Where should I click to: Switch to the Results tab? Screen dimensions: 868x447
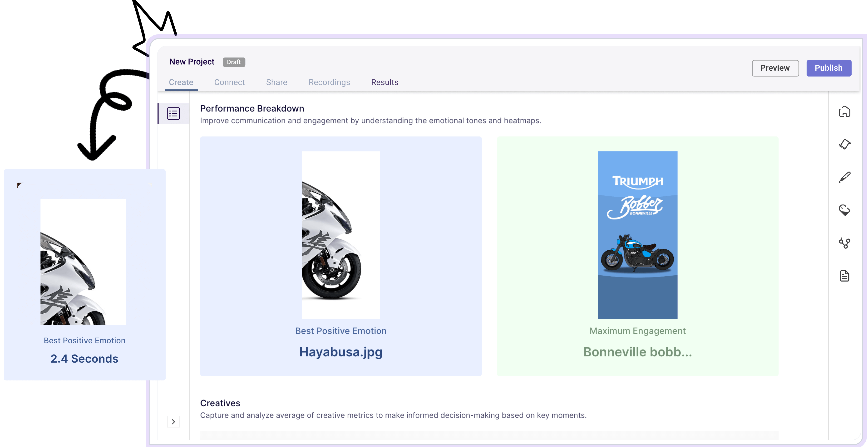pyautogui.click(x=385, y=82)
